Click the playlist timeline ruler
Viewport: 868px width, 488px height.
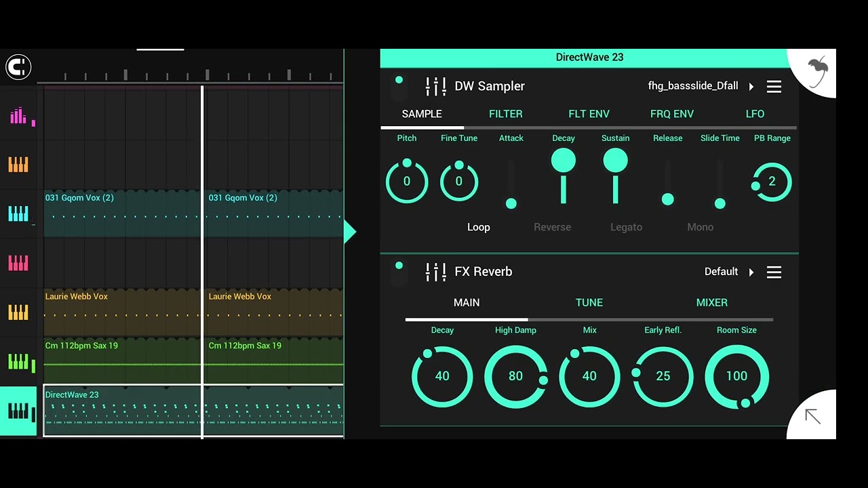click(190, 74)
